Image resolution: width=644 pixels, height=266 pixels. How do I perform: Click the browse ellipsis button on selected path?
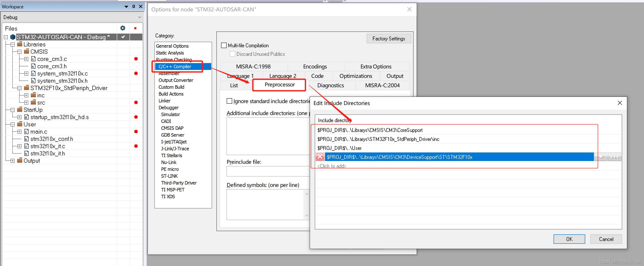pos(614,157)
